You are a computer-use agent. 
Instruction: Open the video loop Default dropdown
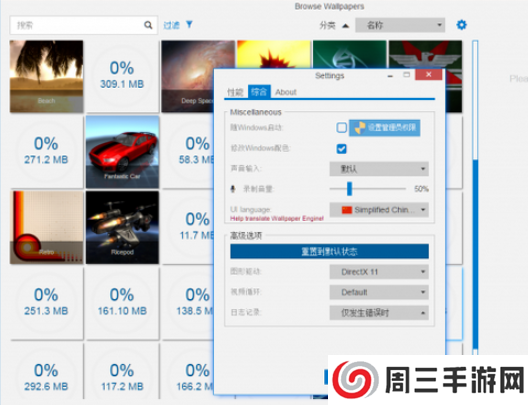379,292
